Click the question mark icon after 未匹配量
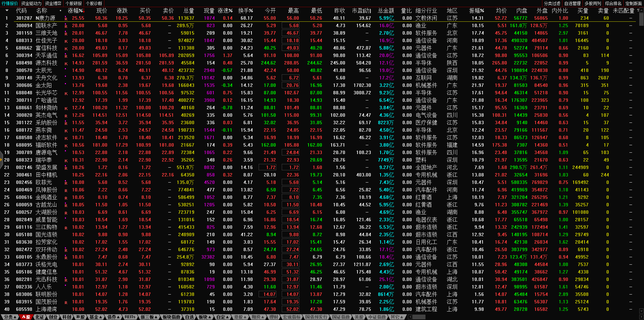The image size is (644, 320). point(638,11)
